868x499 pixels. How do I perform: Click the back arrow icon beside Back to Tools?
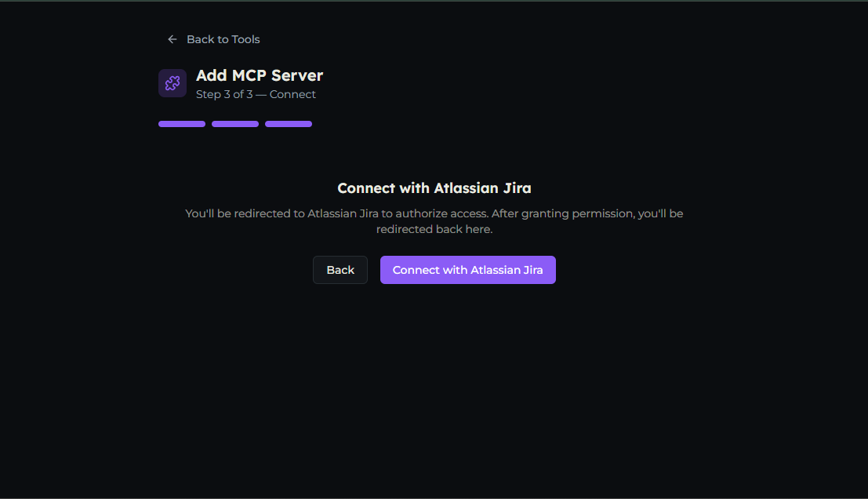tap(173, 39)
